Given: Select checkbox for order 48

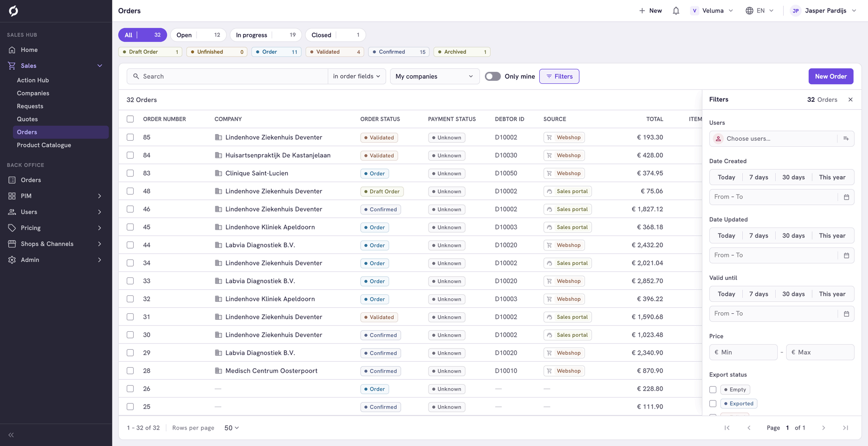Looking at the screenshot, I should coord(130,191).
